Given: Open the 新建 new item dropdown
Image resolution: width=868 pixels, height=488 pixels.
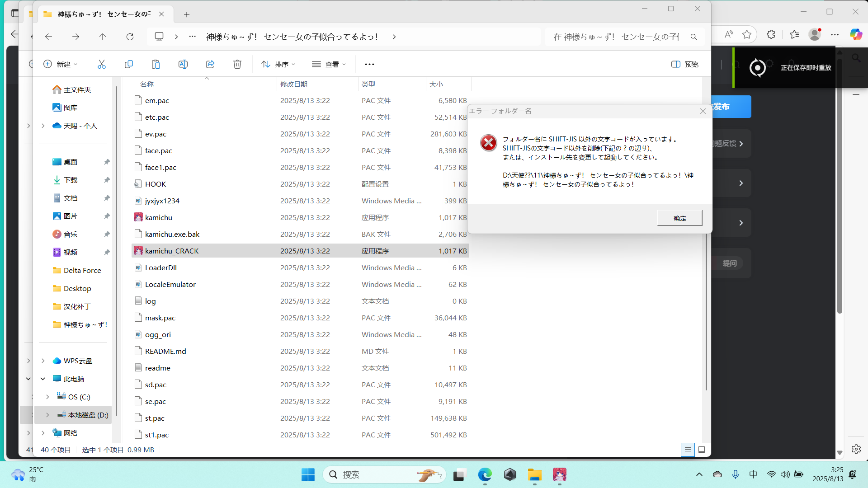Looking at the screenshot, I should tap(60, 64).
